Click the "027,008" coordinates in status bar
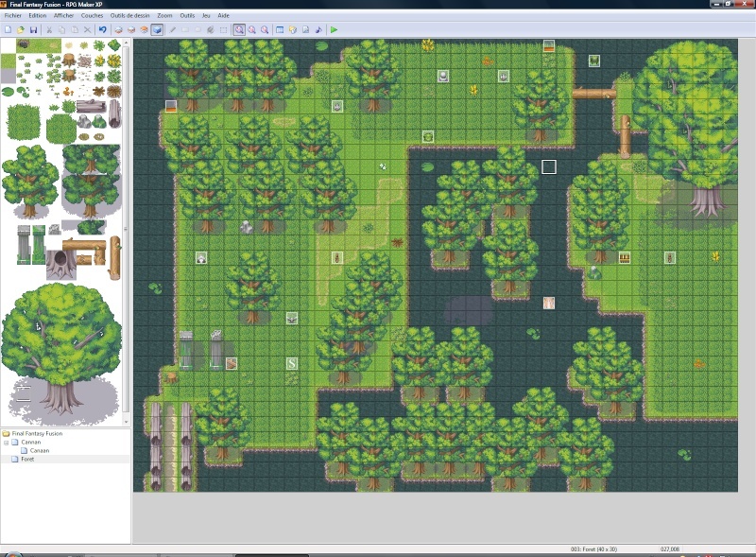 coord(670,549)
